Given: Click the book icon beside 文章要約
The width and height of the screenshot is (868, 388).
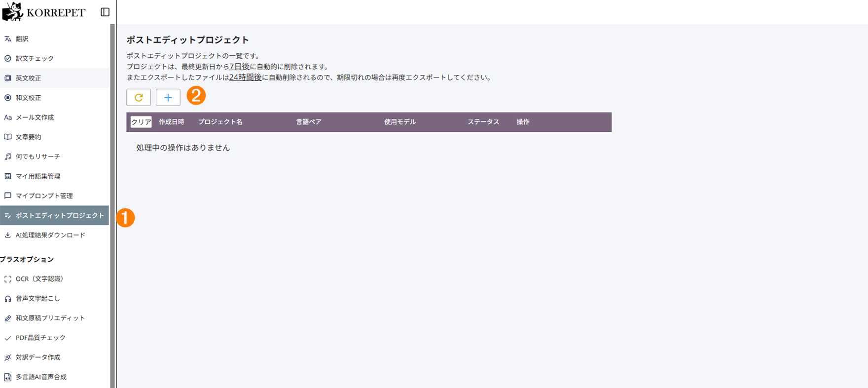Looking at the screenshot, I should [8, 137].
